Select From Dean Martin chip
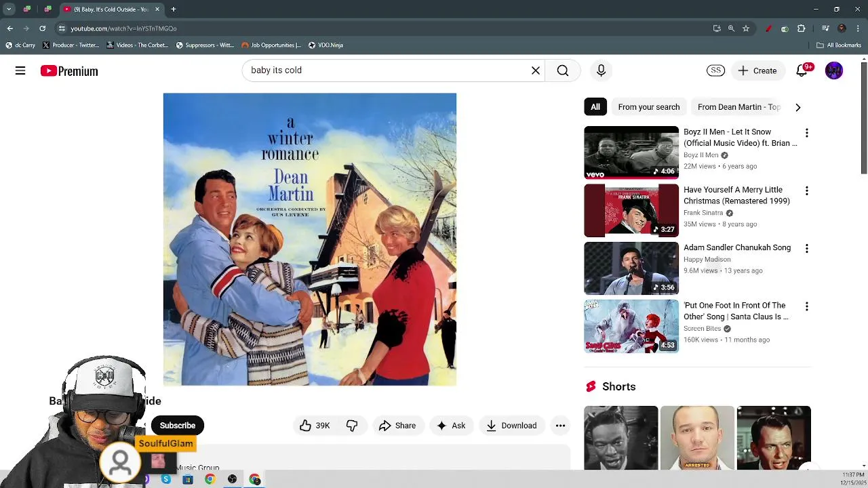Viewport: 868px width, 488px height. [x=738, y=107]
